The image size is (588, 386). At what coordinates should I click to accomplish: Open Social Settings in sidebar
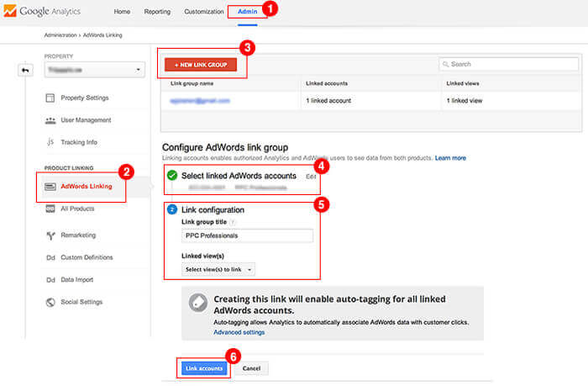81,302
